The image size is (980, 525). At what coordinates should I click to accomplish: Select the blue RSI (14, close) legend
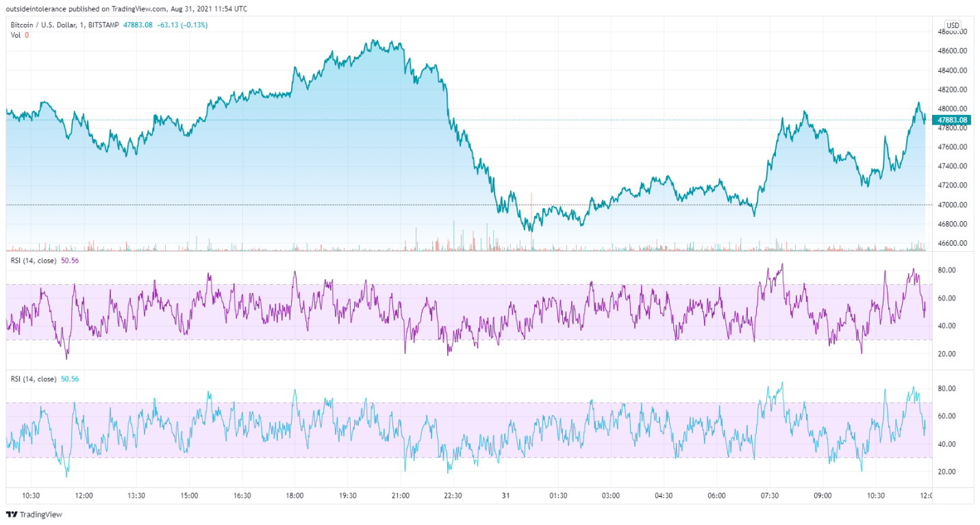click(43, 379)
